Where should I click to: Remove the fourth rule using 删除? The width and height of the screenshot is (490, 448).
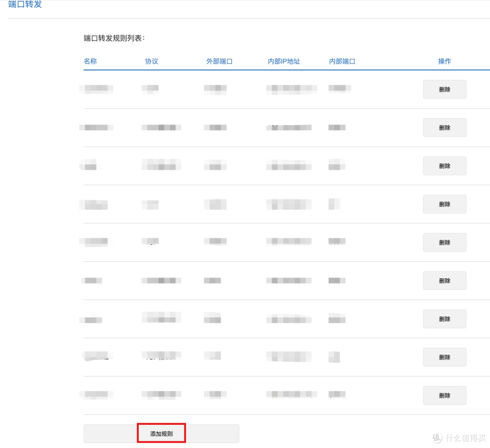click(x=444, y=204)
